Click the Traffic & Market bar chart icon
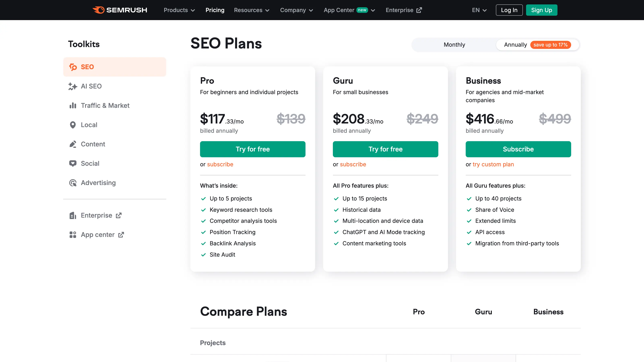644x362 pixels. point(72,105)
